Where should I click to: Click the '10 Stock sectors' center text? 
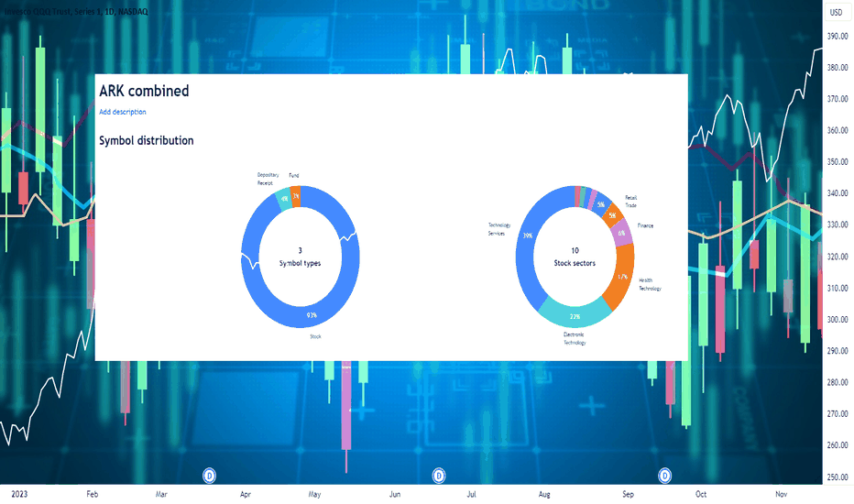click(575, 257)
